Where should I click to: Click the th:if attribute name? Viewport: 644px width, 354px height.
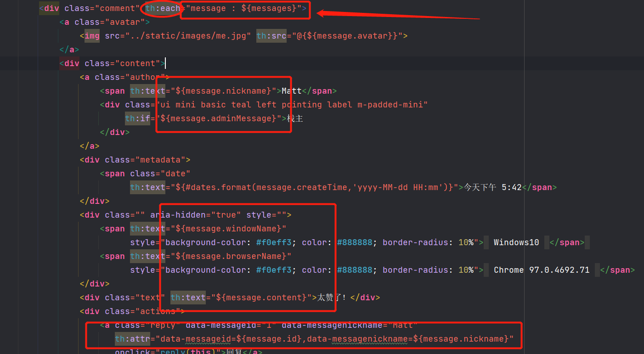(138, 118)
